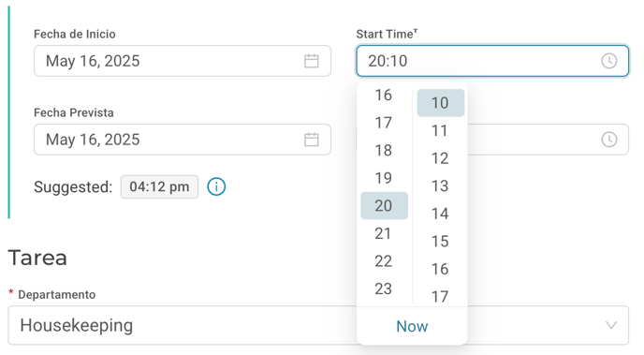Open calendar icon in Fecha Prevista field
This screenshot has width=644, height=355.
[312, 140]
